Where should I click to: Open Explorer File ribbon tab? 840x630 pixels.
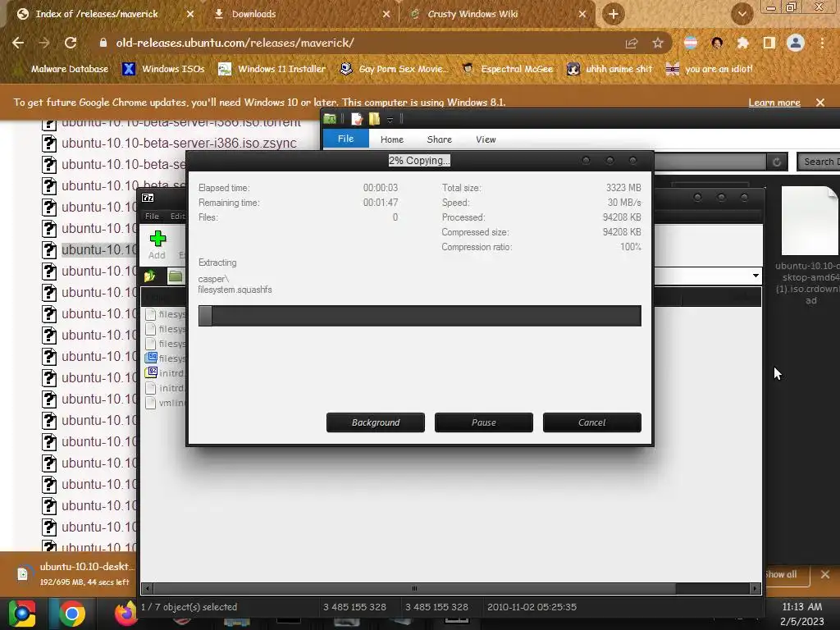point(345,139)
